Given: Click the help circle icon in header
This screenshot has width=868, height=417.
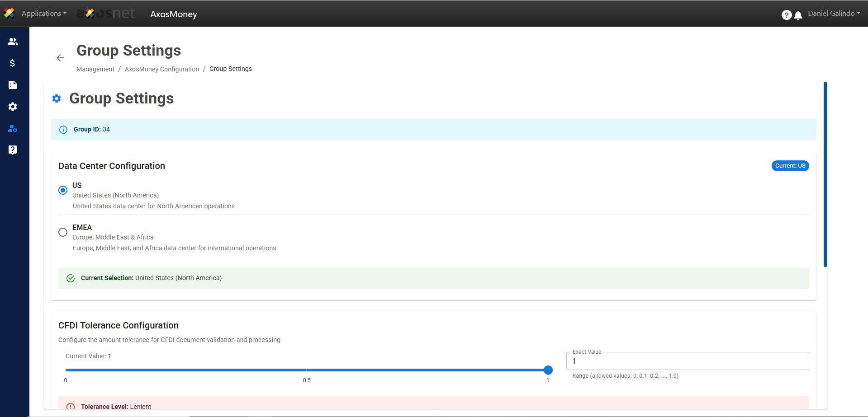Looking at the screenshot, I should [786, 15].
